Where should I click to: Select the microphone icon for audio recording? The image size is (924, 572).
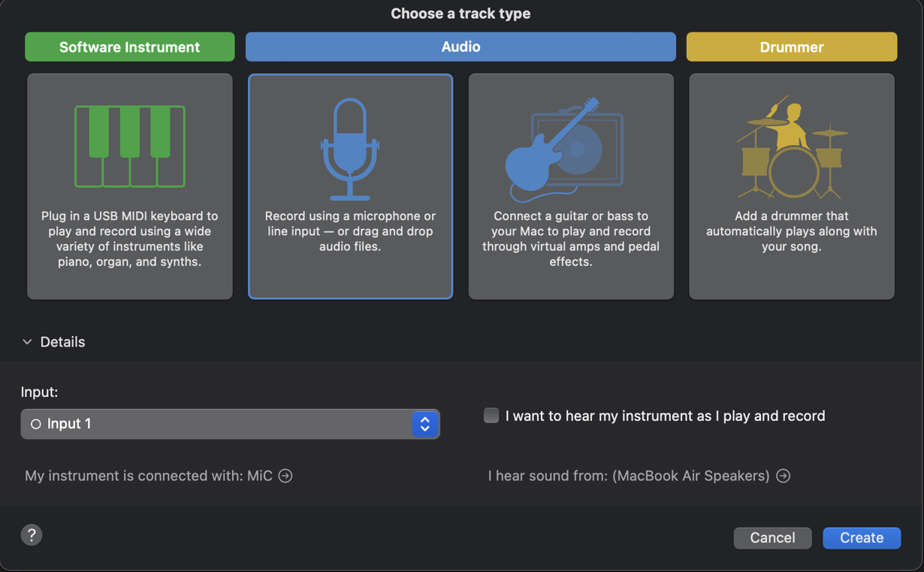pos(350,147)
